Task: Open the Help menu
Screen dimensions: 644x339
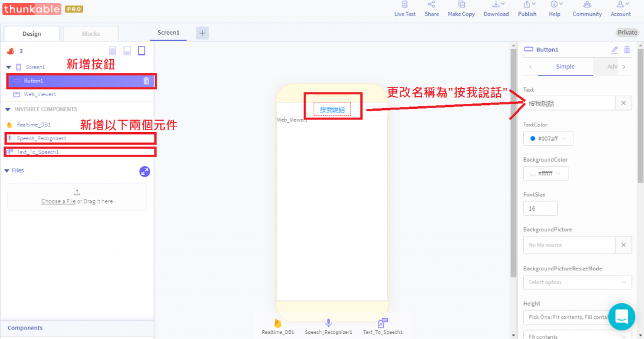Action: 555,9
